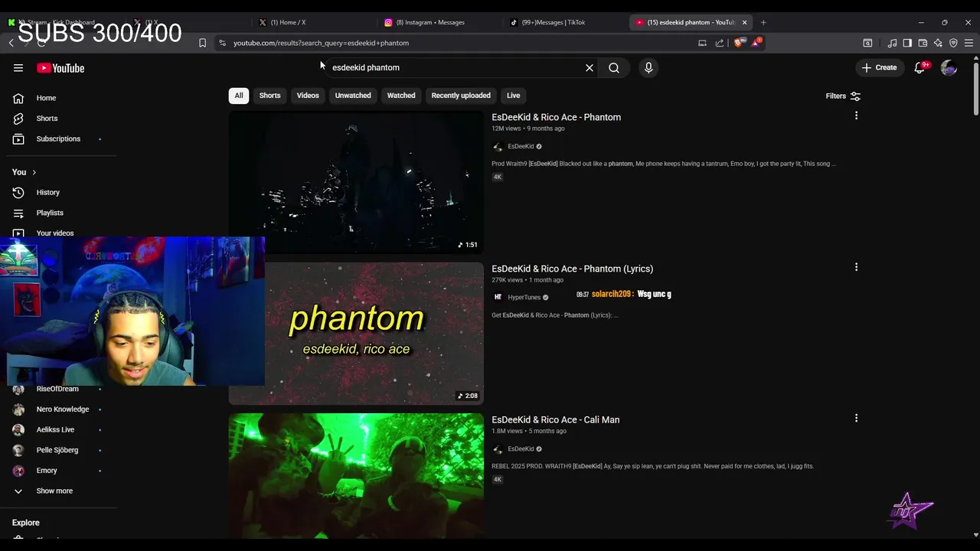Image resolution: width=980 pixels, height=551 pixels.
Task: Open Pelle Sjöberg subscription channel
Action: point(58,450)
